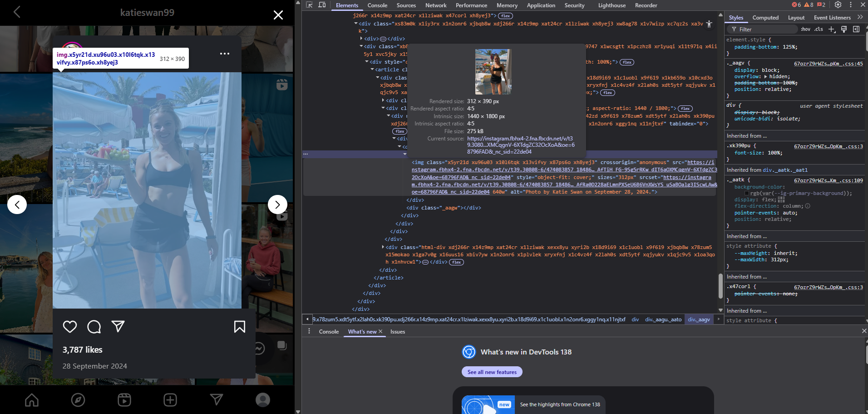Close the post viewer with the X

(278, 15)
